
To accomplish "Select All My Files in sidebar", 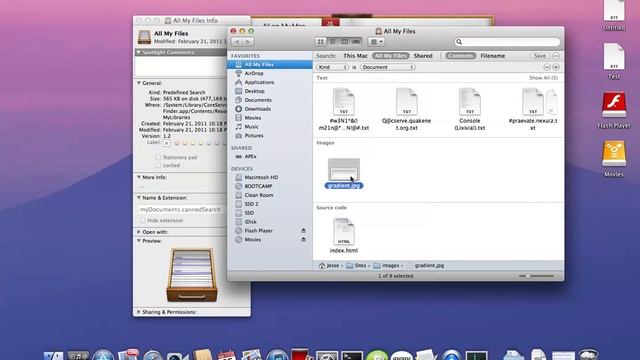I will coord(270,64).
